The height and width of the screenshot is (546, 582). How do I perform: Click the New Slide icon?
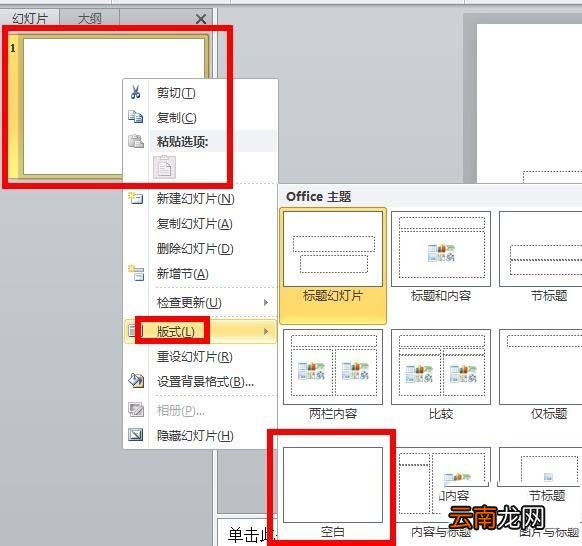pos(135,198)
